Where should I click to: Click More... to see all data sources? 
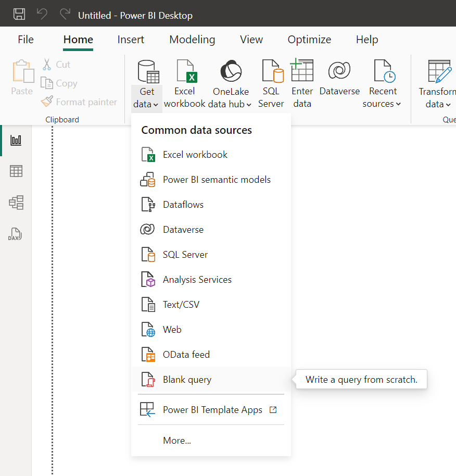click(x=176, y=440)
